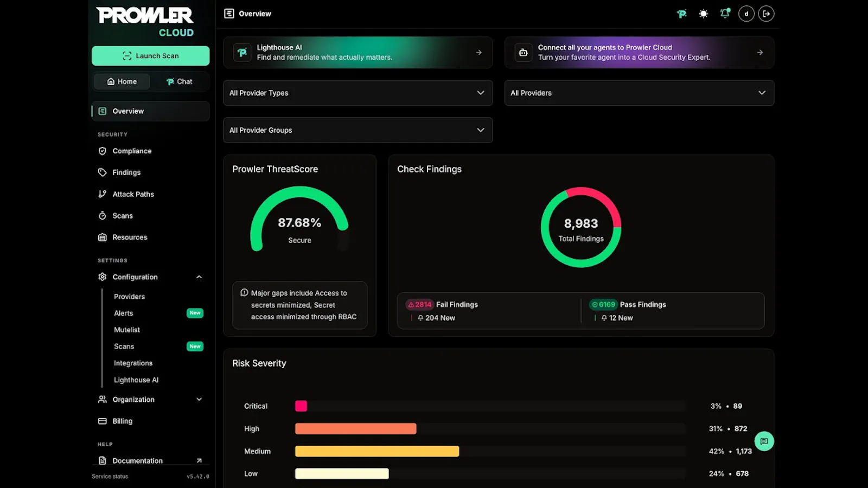
Task: Click the Scans stopwatch icon
Action: point(102,216)
